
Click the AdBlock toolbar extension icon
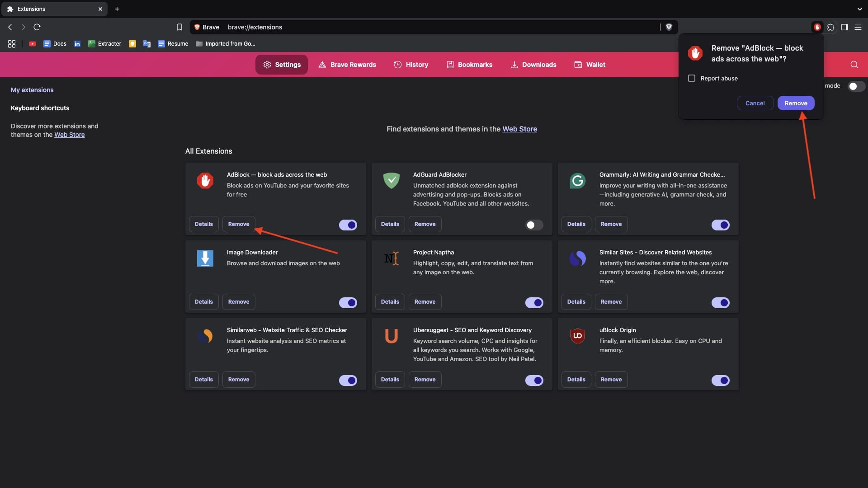coord(817,27)
